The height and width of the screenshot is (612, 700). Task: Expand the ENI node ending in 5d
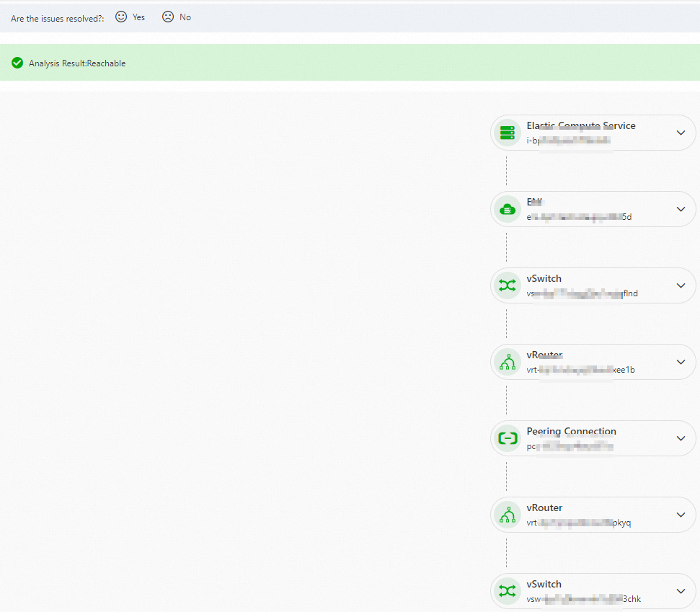click(681, 209)
